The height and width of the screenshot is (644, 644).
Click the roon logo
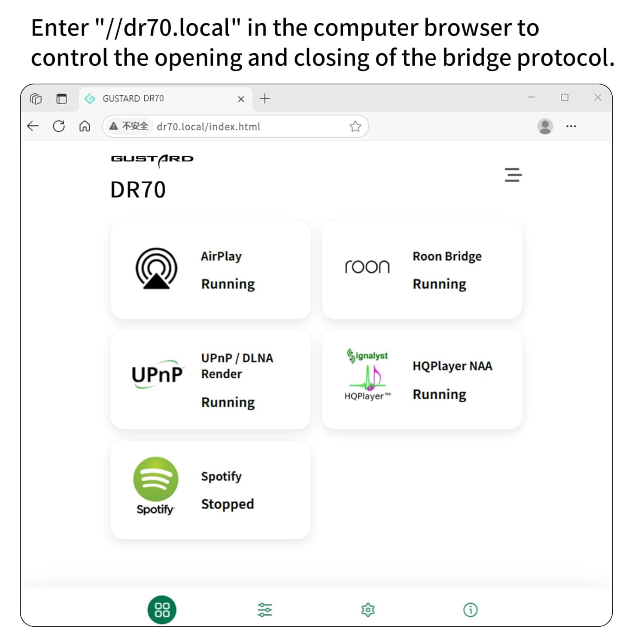click(x=367, y=267)
